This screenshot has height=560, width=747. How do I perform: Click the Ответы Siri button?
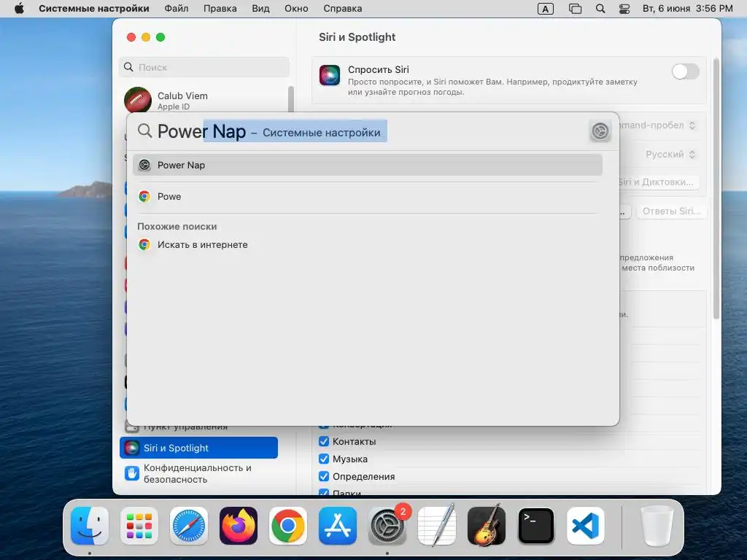pos(671,211)
